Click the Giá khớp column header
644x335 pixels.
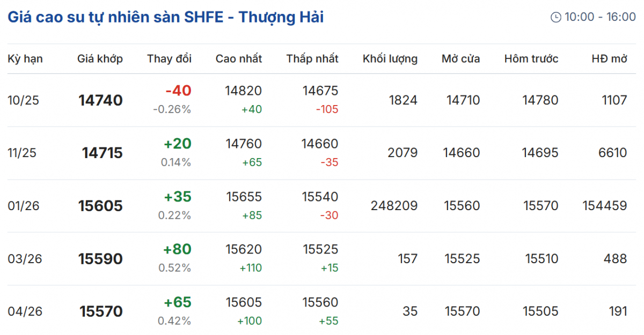tap(100, 59)
